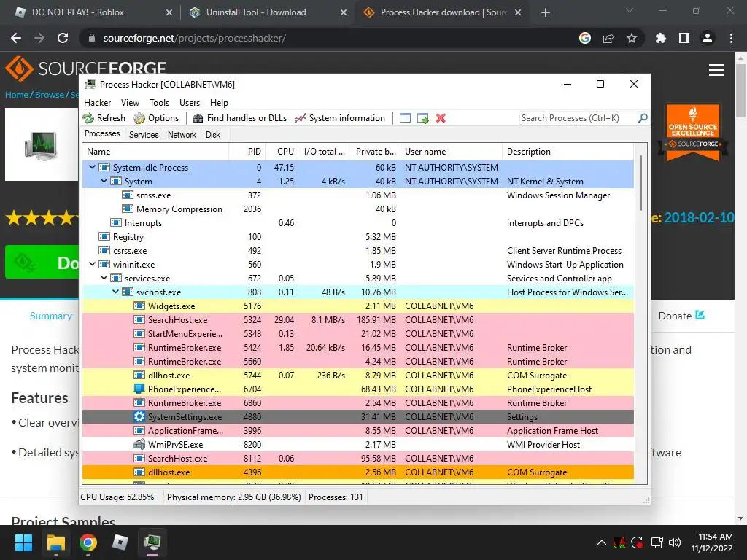747x560 pixels.
Task: Open the Tools menu
Action: point(159,102)
